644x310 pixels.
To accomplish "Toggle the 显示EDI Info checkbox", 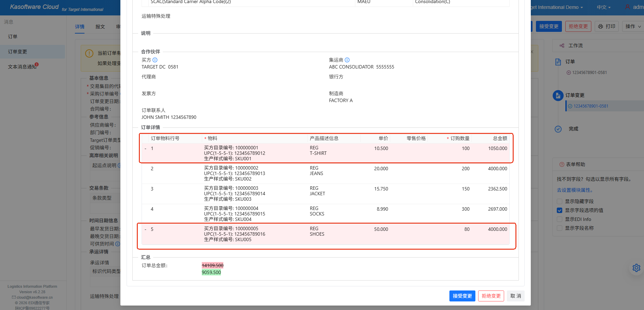I will (x=560, y=219).
